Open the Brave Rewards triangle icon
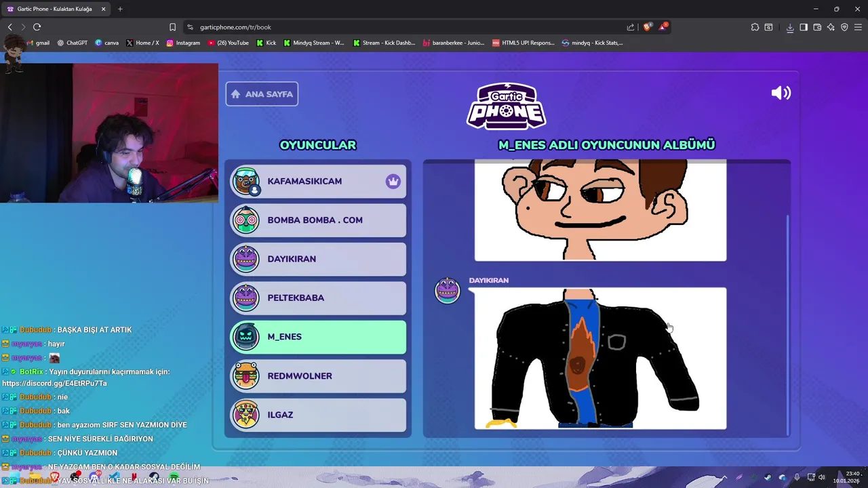This screenshot has height=488, width=868. [663, 27]
